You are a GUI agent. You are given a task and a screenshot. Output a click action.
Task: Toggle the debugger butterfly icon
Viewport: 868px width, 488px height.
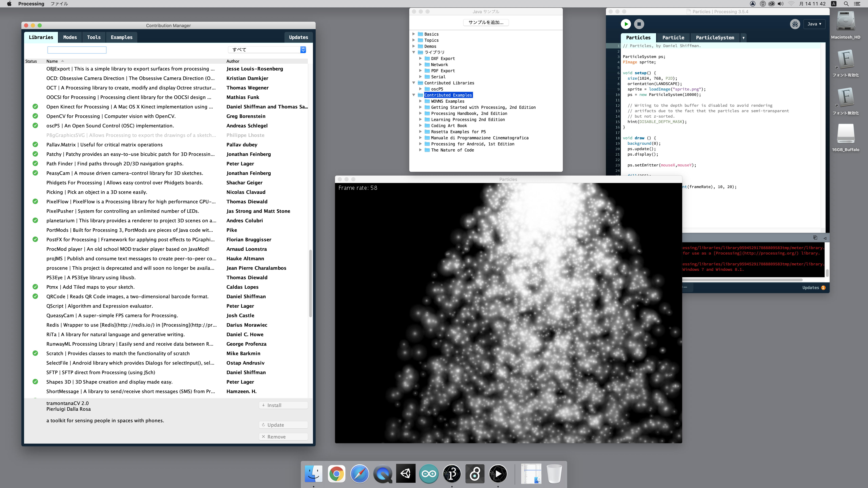(x=795, y=24)
